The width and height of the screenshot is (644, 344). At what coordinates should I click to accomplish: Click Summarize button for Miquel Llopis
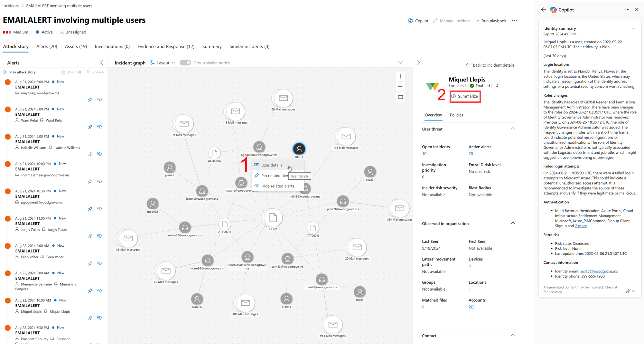tap(465, 96)
